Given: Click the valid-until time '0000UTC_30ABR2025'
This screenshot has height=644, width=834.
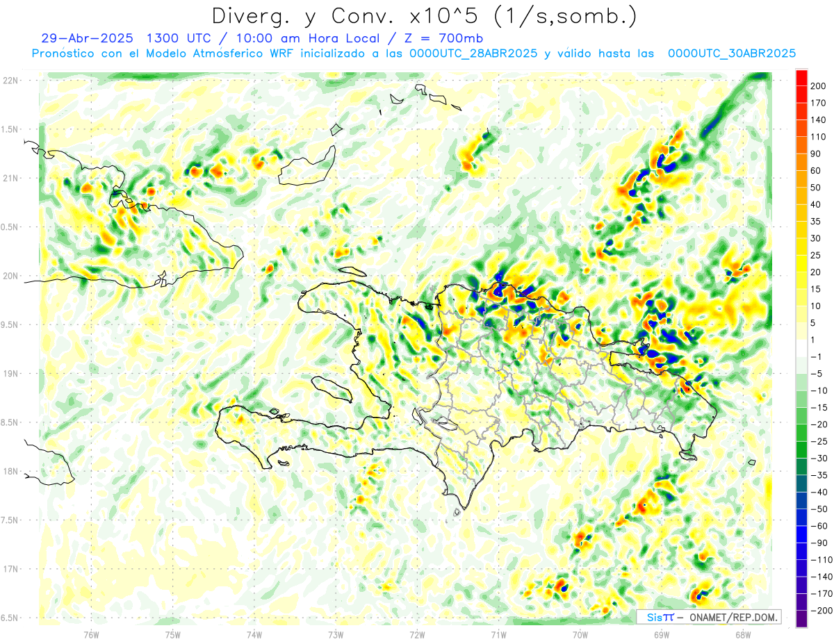Looking at the screenshot, I should click(x=731, y=53).
